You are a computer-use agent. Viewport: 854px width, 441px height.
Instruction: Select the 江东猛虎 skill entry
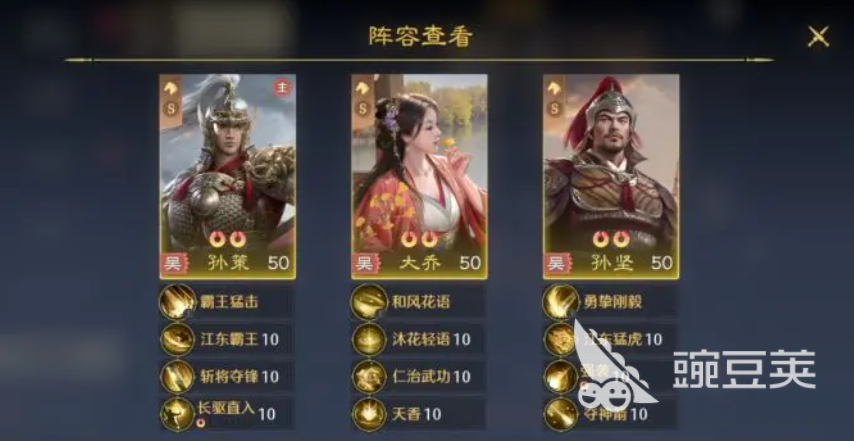tap(611, 339)
